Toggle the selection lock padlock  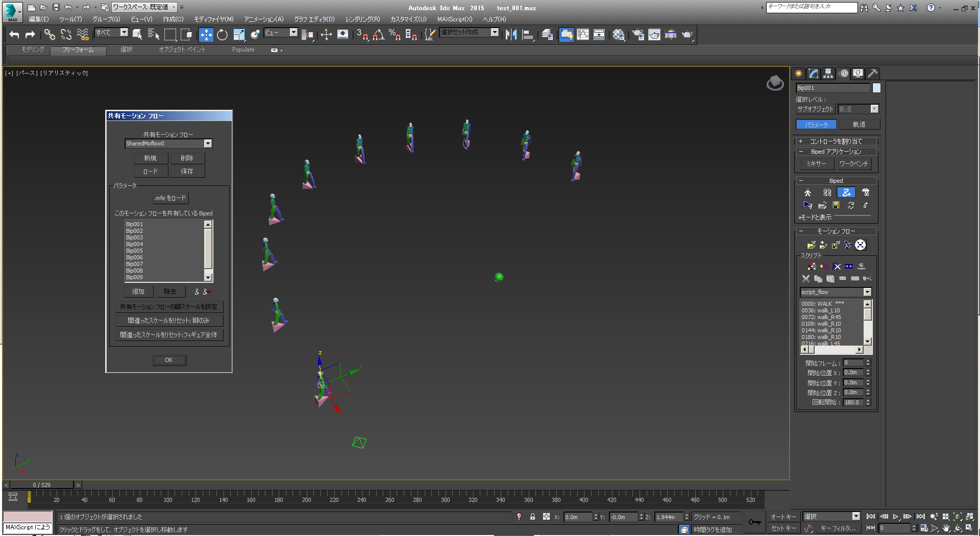click(532, 517)
